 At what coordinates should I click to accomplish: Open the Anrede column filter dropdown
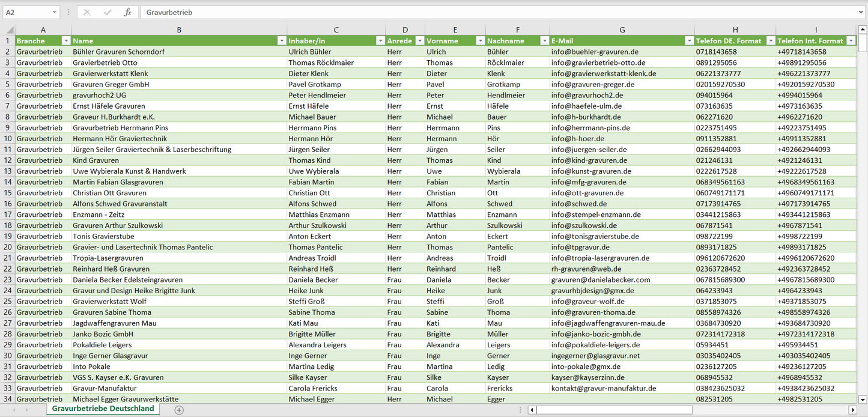point(419,41)
